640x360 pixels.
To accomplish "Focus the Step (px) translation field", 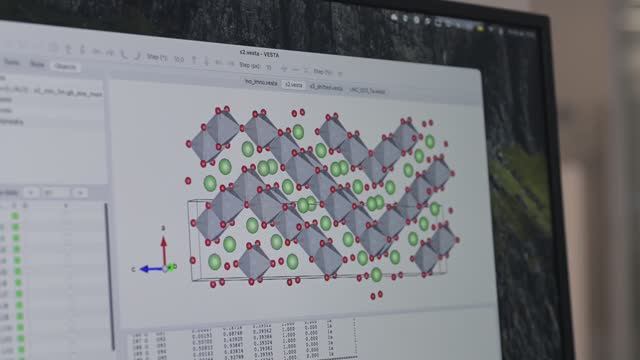I will (x=269, y=67).
